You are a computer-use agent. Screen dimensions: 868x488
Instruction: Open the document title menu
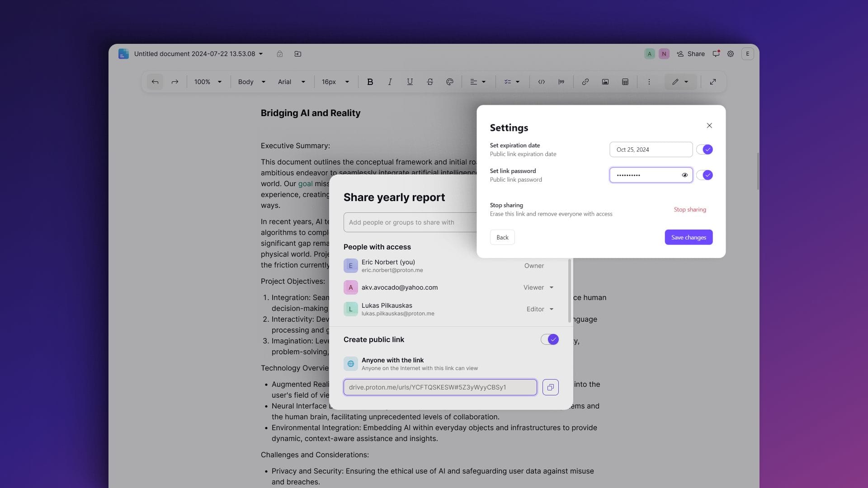(261, 54)
